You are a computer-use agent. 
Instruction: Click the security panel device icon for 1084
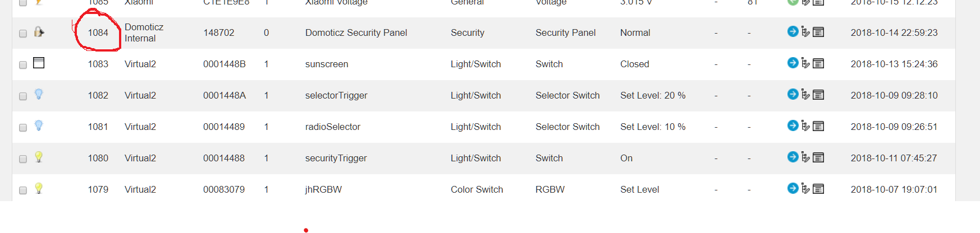pyautogui.click(x=39, y=31)
